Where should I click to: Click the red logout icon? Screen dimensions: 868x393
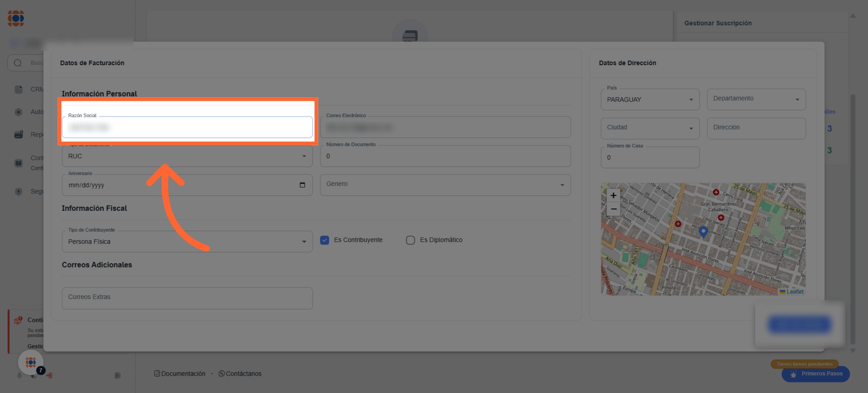click(50, 376)
